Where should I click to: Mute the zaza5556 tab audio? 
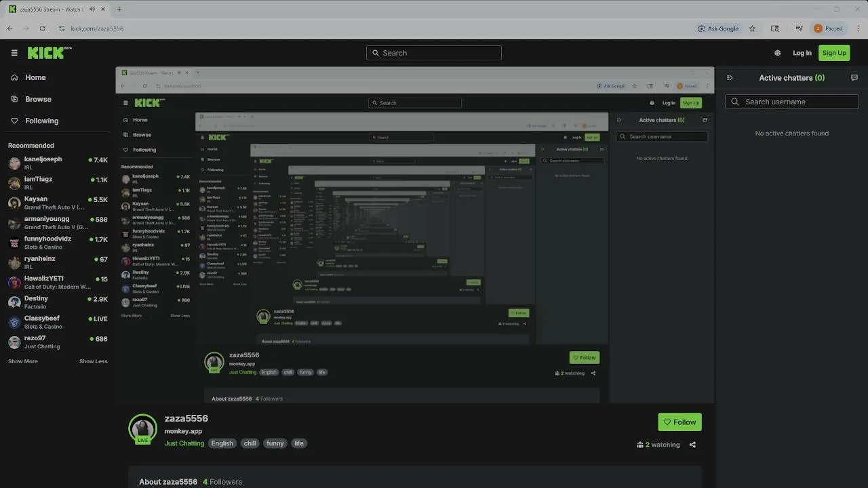tap(92, 9)
